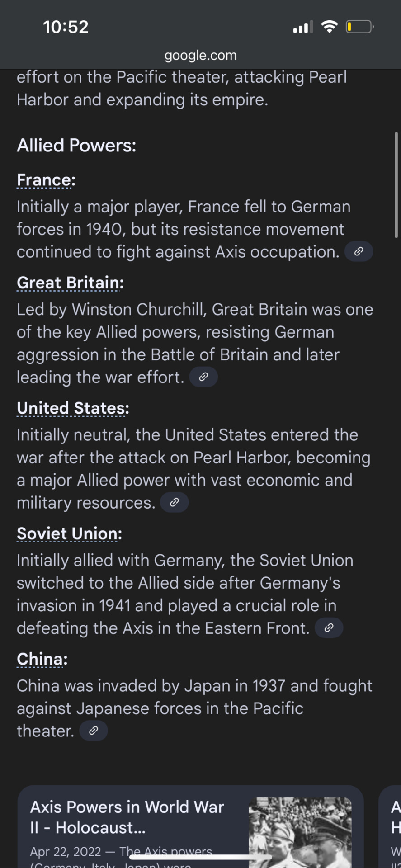Click the page scrollbar on right edge
401x868 pixels.
396,185
